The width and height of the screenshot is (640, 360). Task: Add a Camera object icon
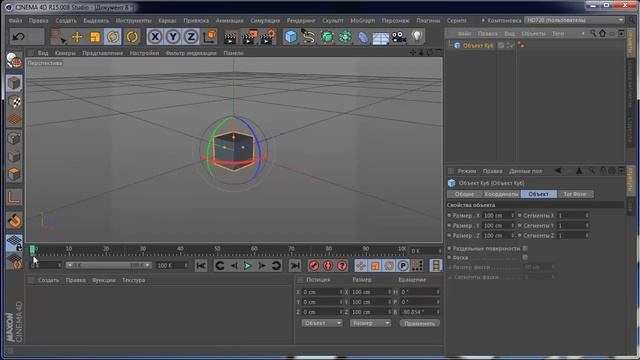pos(399,37)
